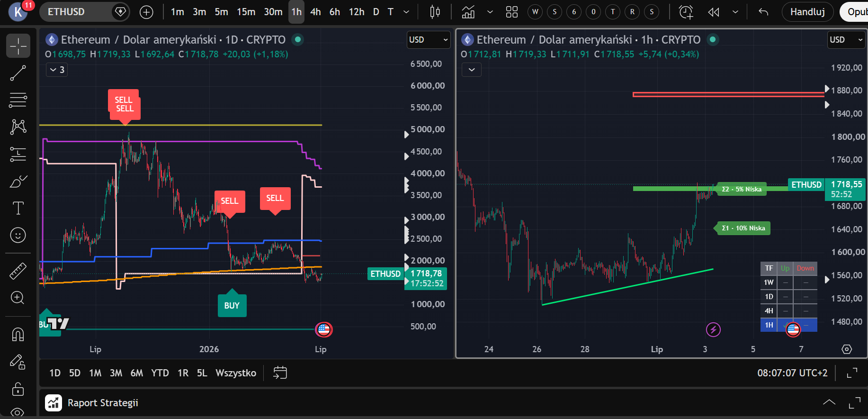Show the Wszystko full date range

[x=236, y=373]
